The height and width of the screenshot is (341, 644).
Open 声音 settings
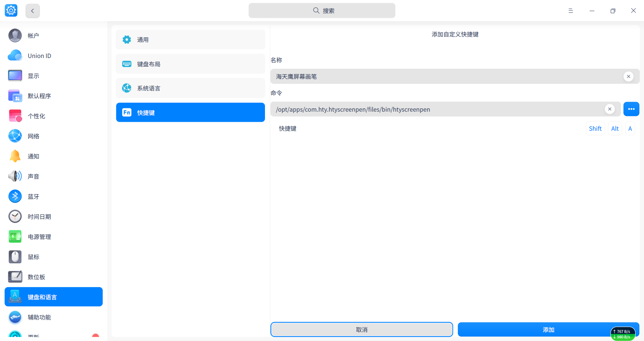[54, 176]
